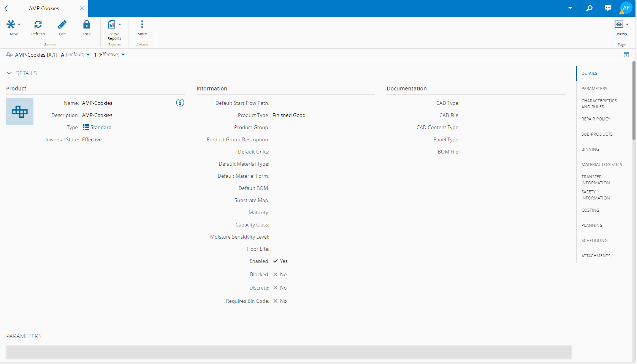Refresh the product page
This screenshot has width=637, height=364.
coord(38,25)
